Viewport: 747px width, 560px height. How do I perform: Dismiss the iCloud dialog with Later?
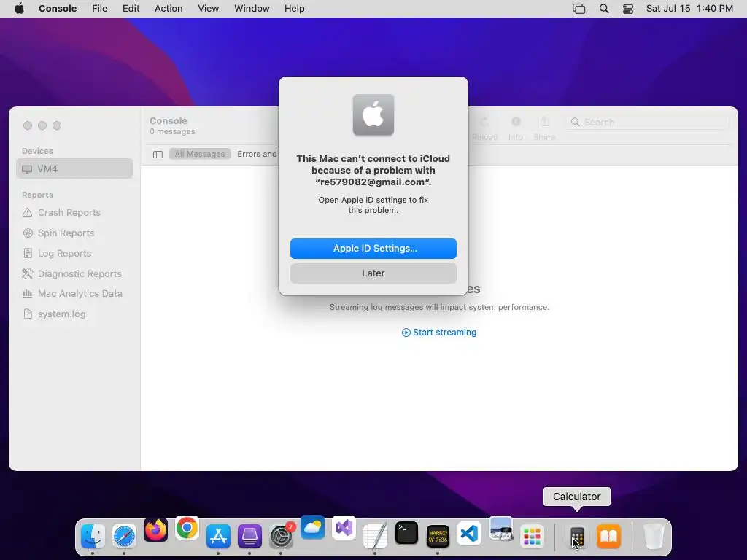coord(373,273)
